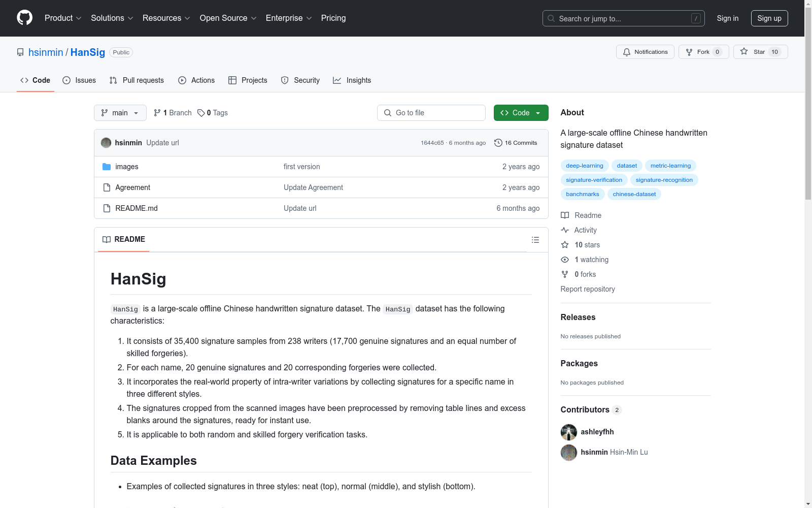Select the dataset topic tag
Viewport: 812px width, 508px height.
click(x=627, y=166)
